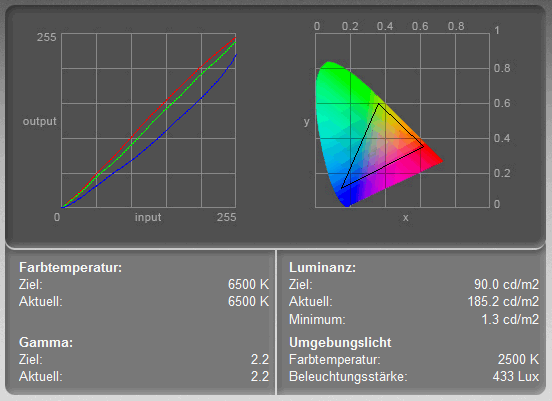552x401 pixels.
Task: Click the x axis label of chromaticity chart
Action: pyautogui.click(x=406, y=218)
